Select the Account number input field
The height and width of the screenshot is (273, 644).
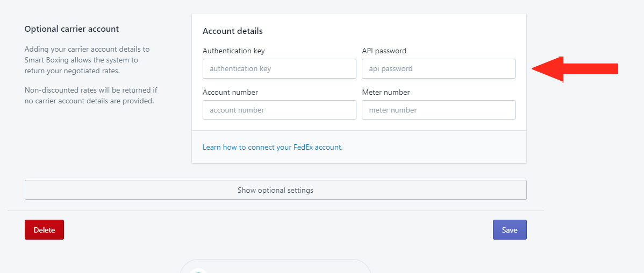280,110
